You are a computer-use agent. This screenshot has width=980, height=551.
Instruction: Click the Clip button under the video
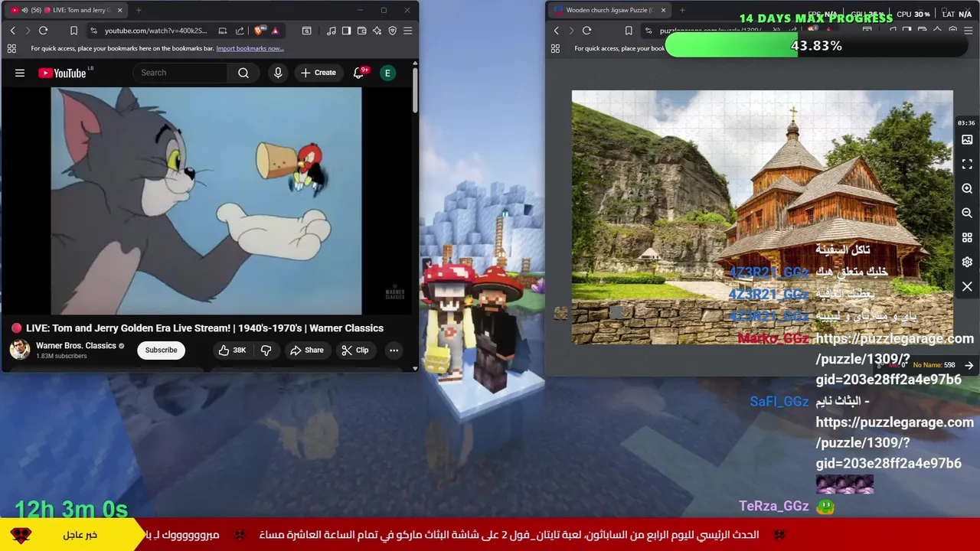coord(355,350)
